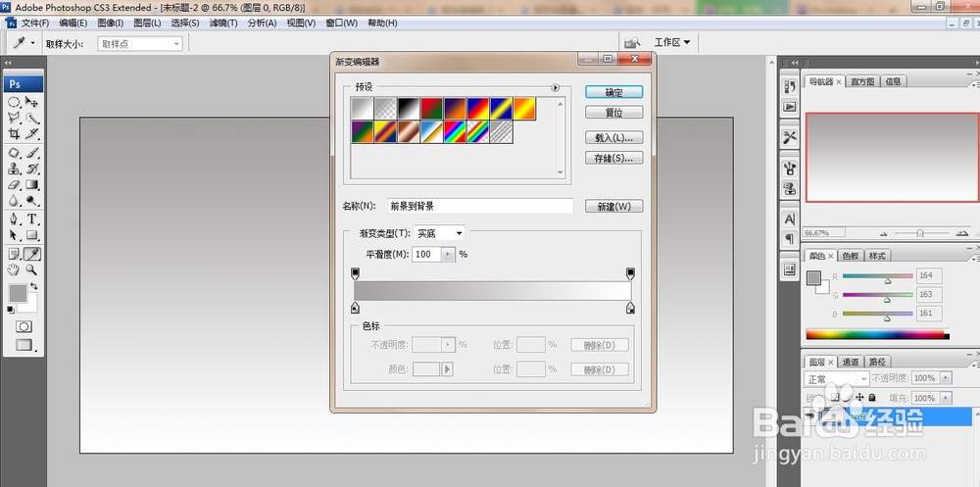
Task: Toggle Quick Mask mode button
Action: coord(24,326)
